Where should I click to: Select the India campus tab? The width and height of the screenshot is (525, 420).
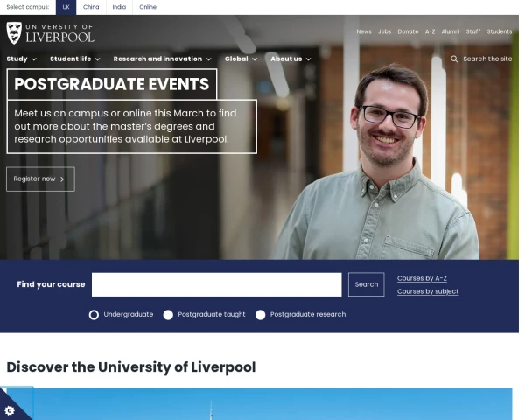[x=119, y=7]
